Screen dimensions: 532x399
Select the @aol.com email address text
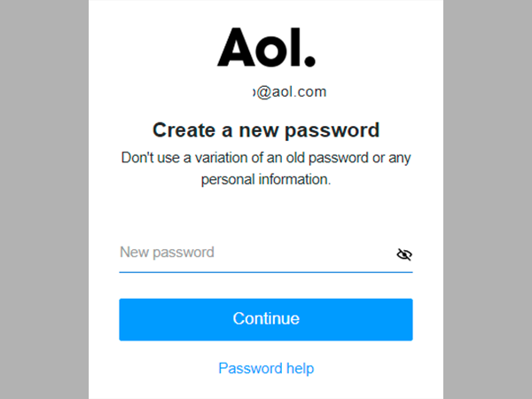tap(290, 92)
